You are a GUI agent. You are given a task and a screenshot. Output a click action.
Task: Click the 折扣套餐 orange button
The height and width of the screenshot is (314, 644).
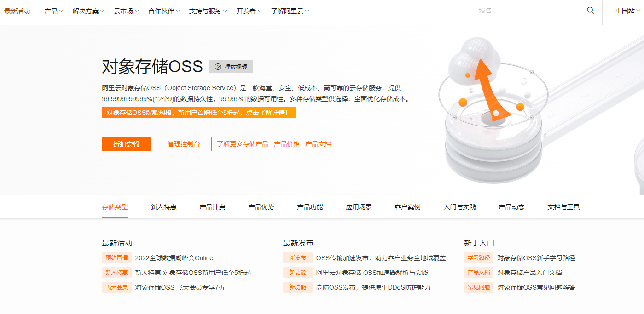click(127, 144)
